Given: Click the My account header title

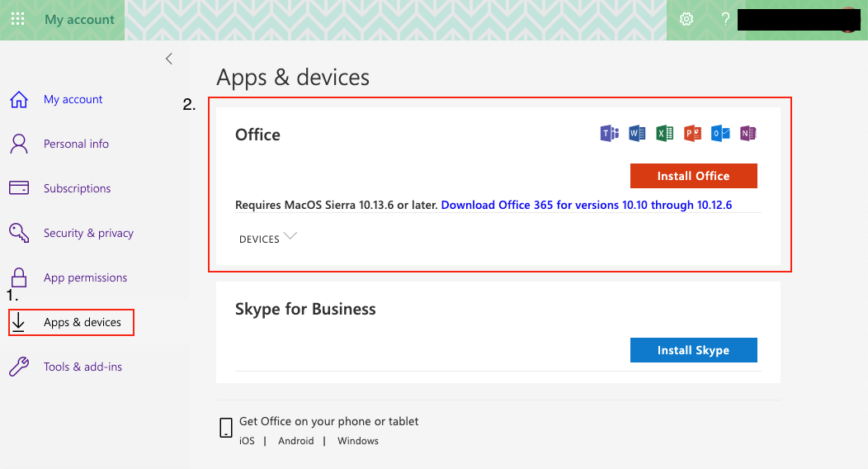Looking at the screenshot, I should (x=79, y=19).
